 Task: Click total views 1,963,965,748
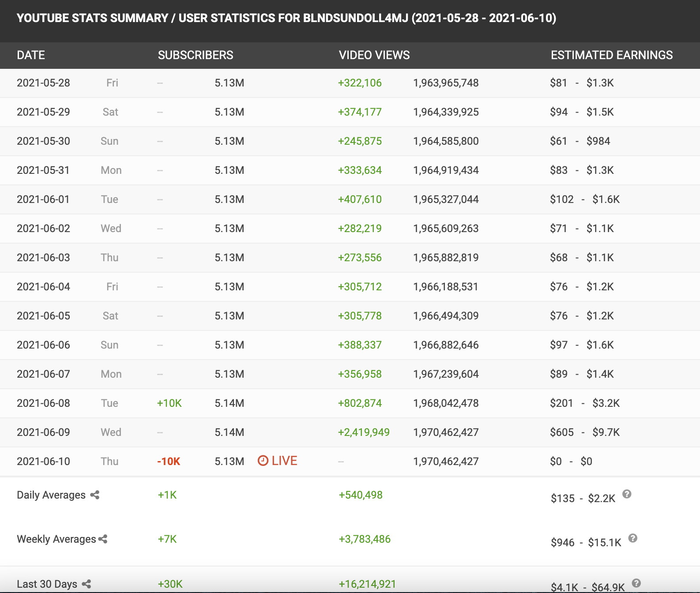(x=446, y=83)
